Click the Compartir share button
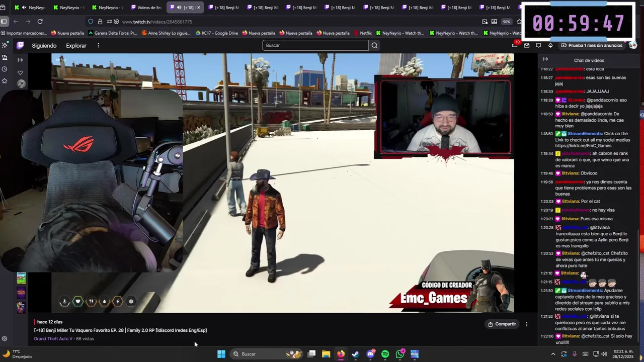The height and width of the screenshot is (362, 644). point(502,324)
